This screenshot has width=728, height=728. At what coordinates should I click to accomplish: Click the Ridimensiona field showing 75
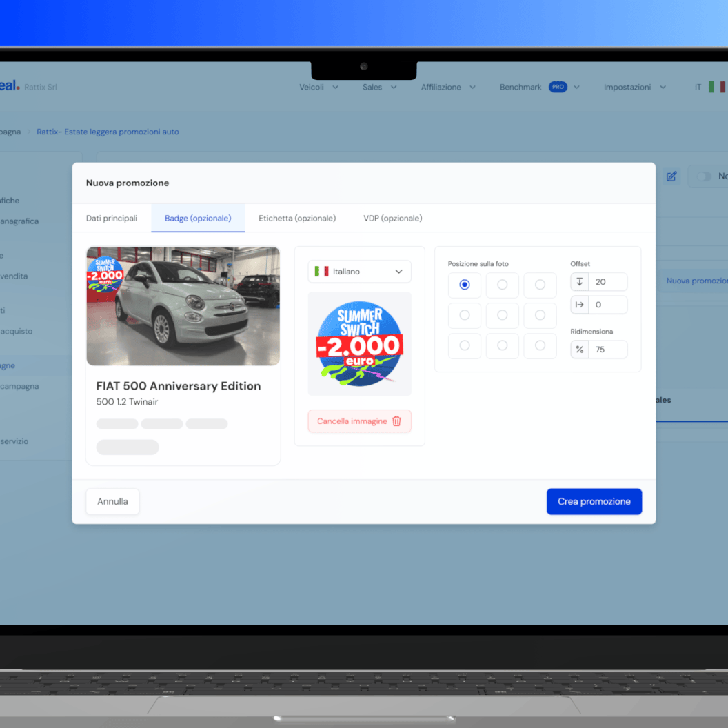[x=608, y=349]
